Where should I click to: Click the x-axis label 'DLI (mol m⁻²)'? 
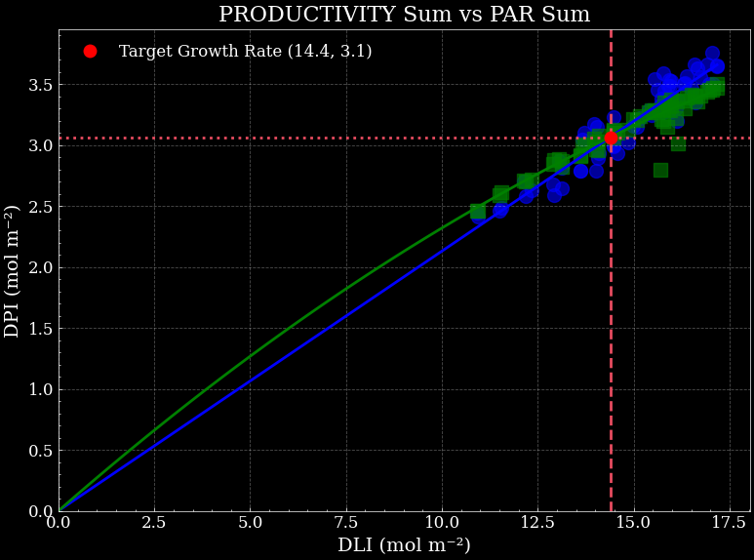[404, 545]
